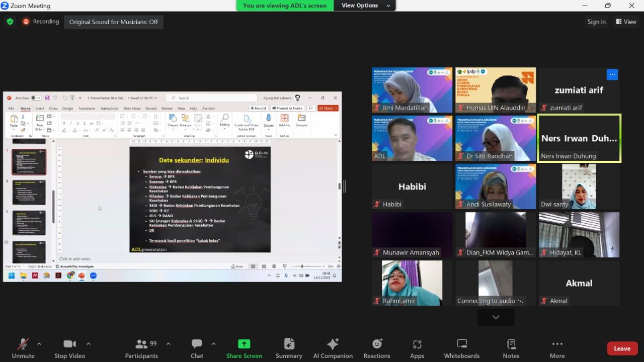
Task: Select the Dr Sitti Raodhah video tile
Action: (496, 138)
